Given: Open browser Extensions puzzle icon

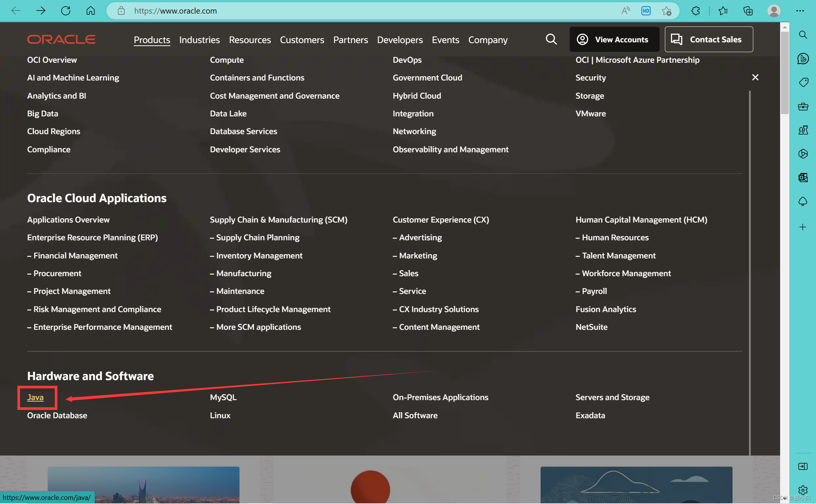Looking at the screenshot, I should tap(695, 11).
